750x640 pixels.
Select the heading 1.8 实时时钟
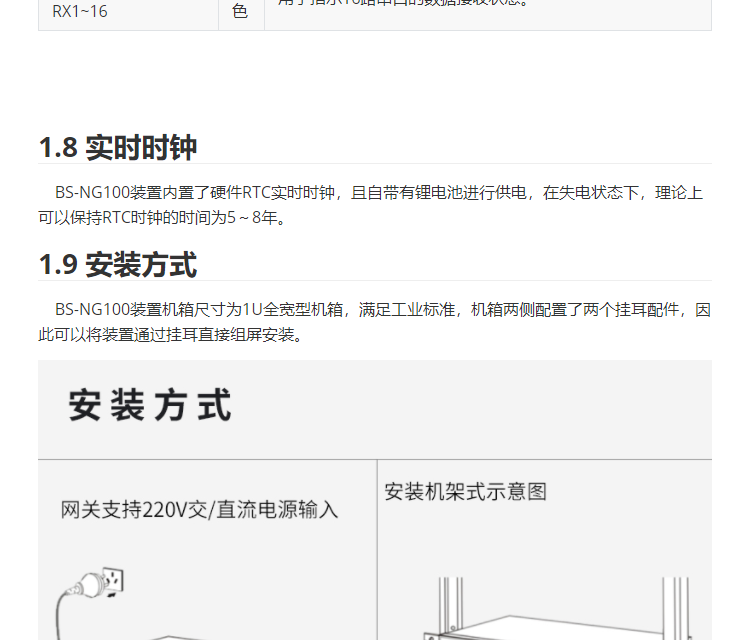click(x=118, y=147)
